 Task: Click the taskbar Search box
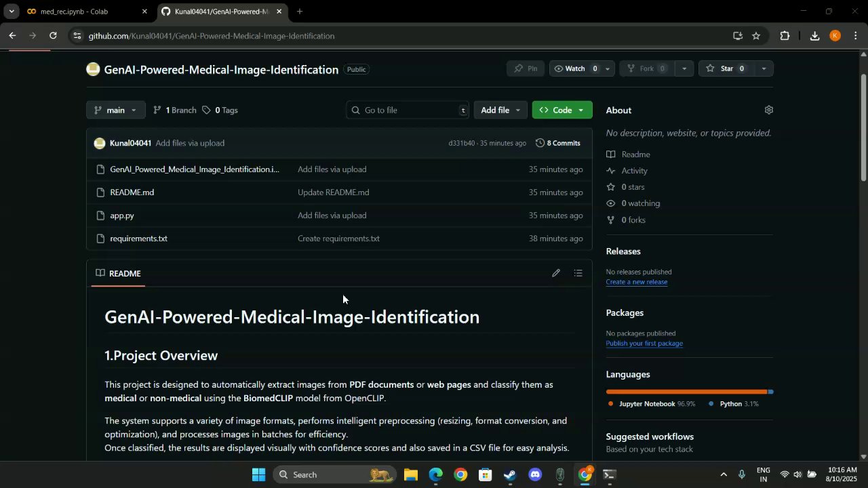pyautogui.click(x=335, y=474)
